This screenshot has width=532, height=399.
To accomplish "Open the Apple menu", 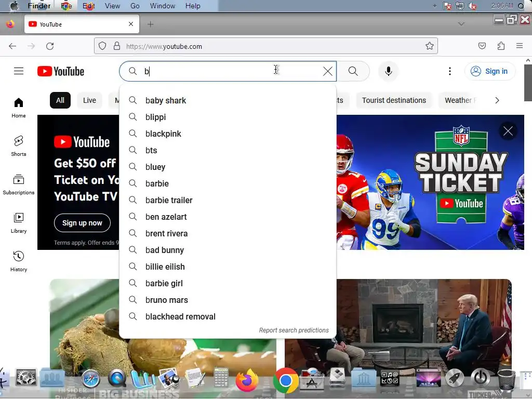I will point(14,6).
